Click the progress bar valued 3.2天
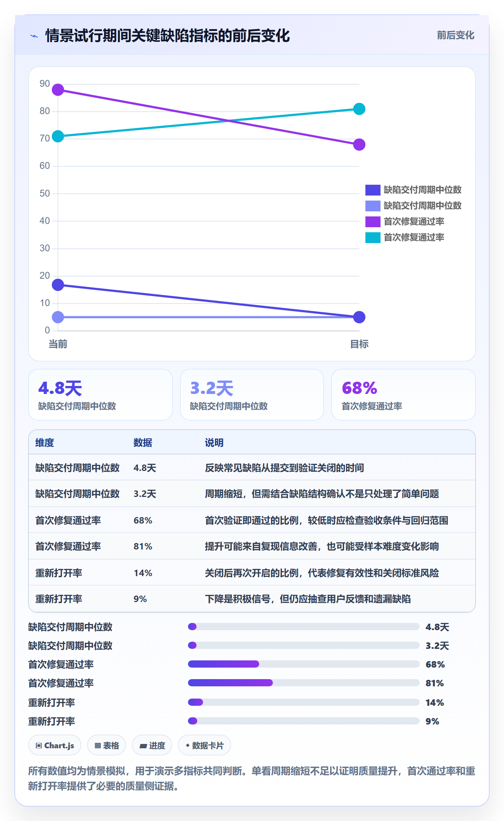 coord(304,645)
